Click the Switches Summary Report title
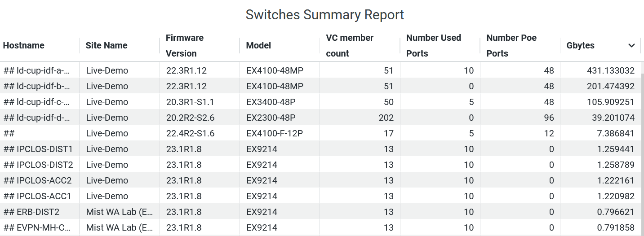Screen dimensions: 644x236 [324, 15]
